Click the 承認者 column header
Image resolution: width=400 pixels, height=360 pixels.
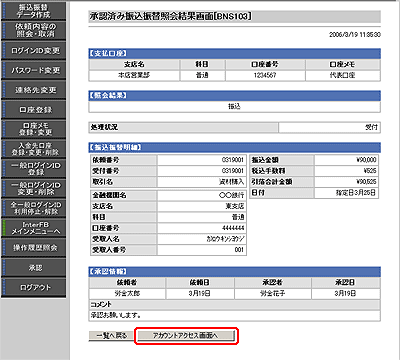pos(273,283)
